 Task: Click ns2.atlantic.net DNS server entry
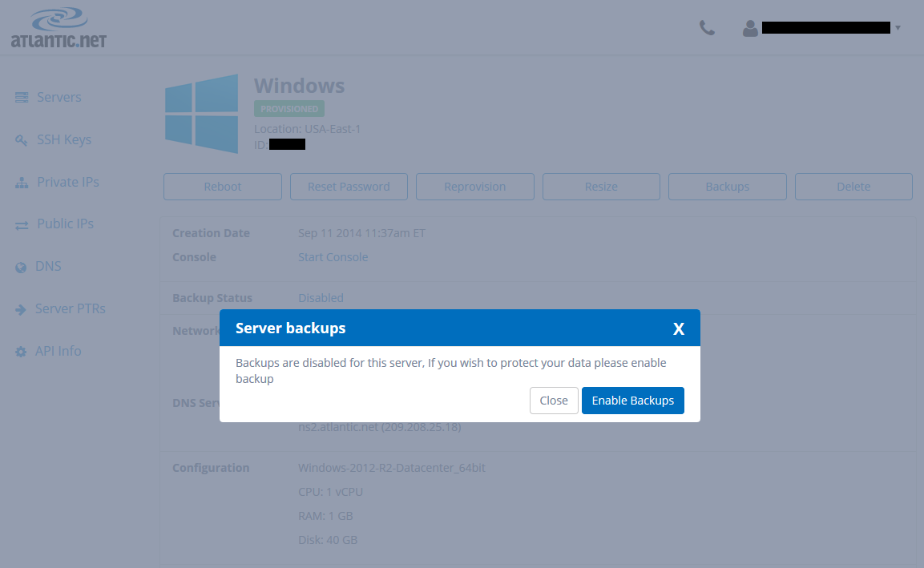click(380, 427)
